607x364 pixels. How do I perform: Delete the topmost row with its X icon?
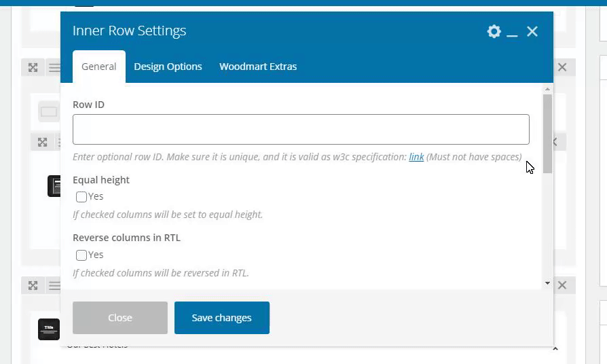[562, 67]
